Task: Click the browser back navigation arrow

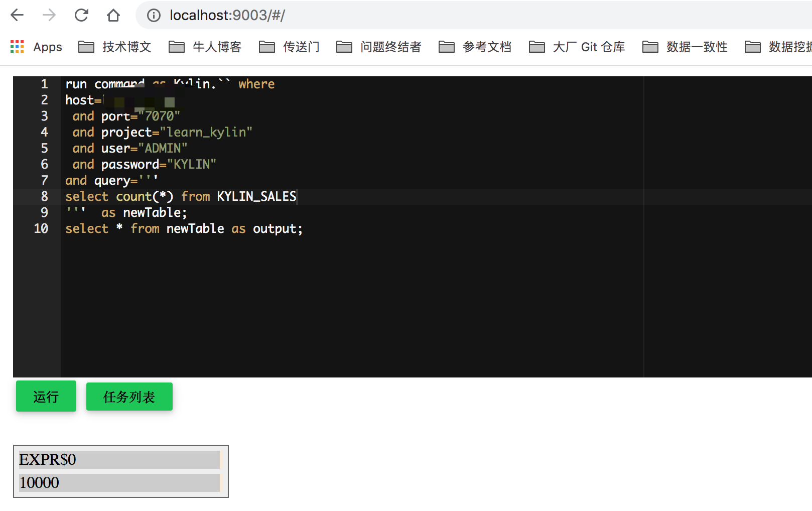Action: click(x=17, y=15)
